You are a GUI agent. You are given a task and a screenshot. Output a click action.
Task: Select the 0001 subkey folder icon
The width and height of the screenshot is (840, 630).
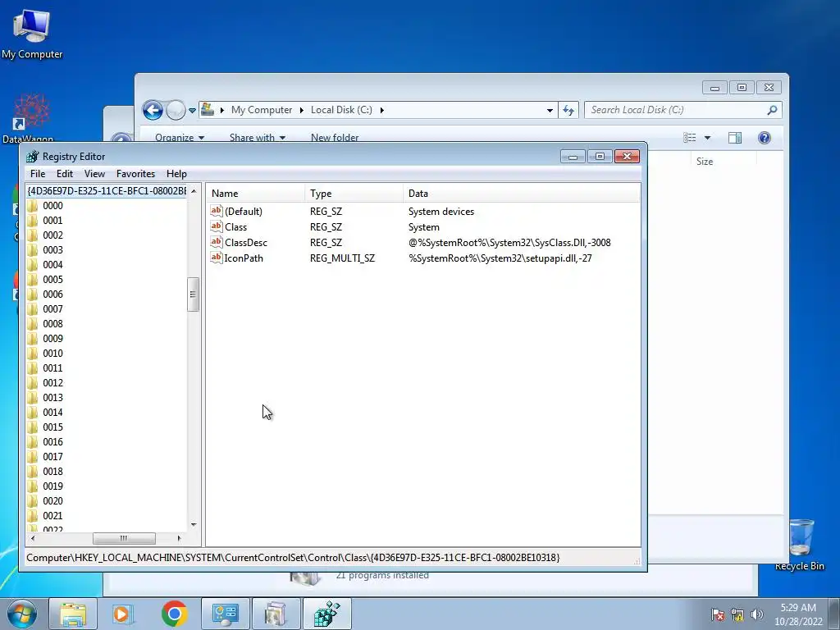[32, 220]
